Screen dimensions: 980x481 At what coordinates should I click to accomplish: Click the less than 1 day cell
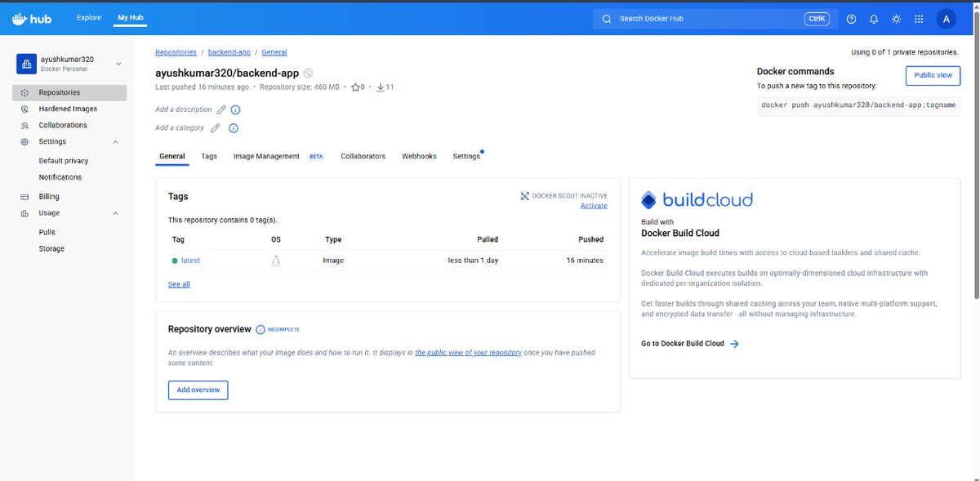(473, 261)
